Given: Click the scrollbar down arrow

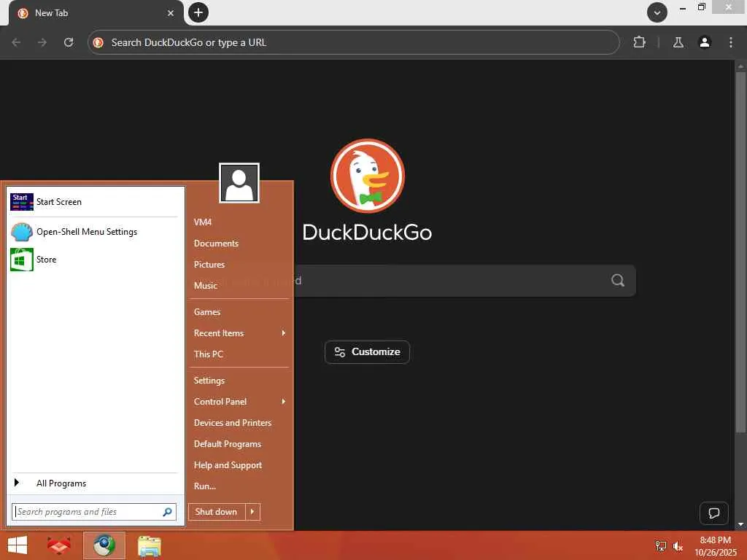Looking at the screenshot, I should tap(740, 524).
